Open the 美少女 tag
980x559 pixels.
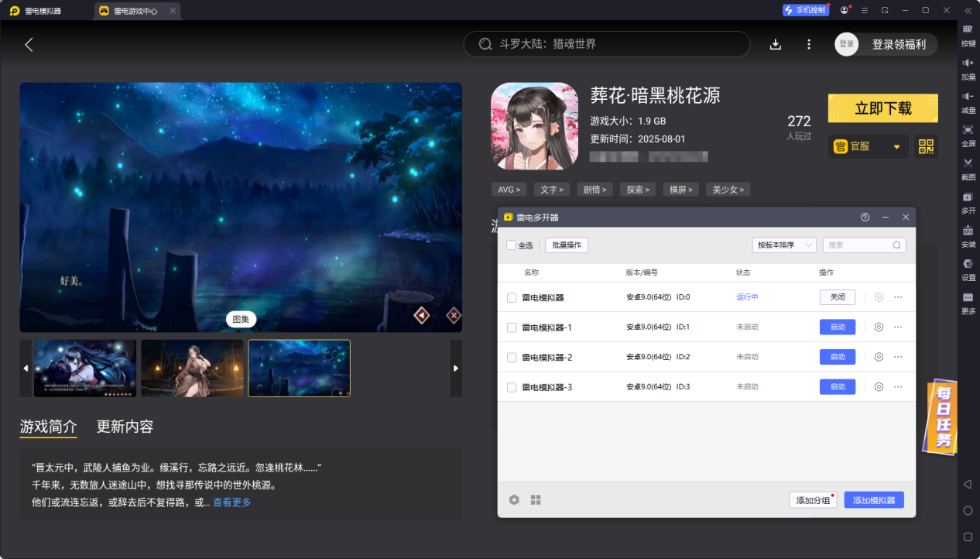(728, 189)
